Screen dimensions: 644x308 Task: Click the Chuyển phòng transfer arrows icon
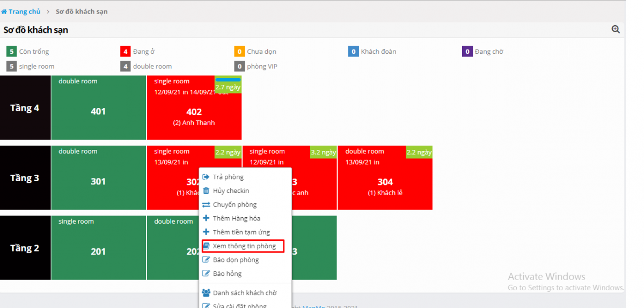[x=206, y=205]
